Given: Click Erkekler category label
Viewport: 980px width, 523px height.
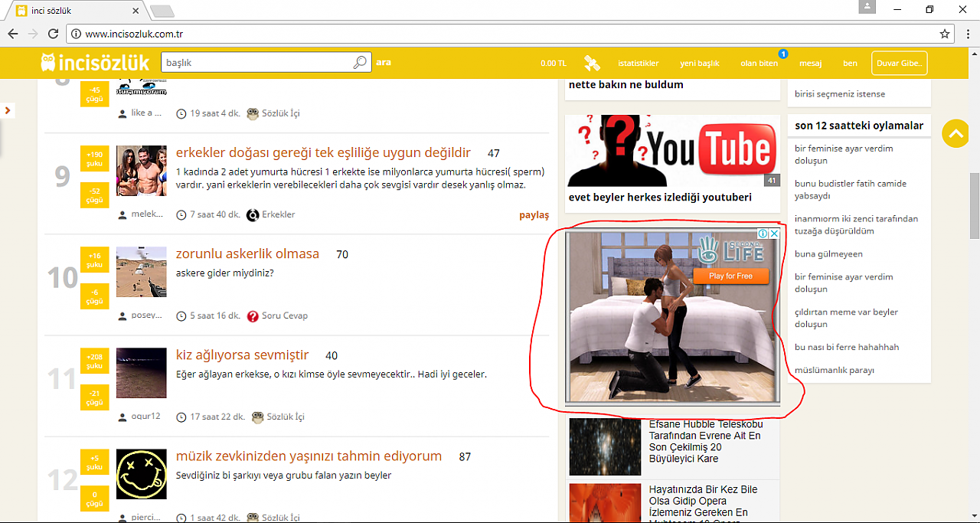Looking at the screenshot, I should (279, 214).
